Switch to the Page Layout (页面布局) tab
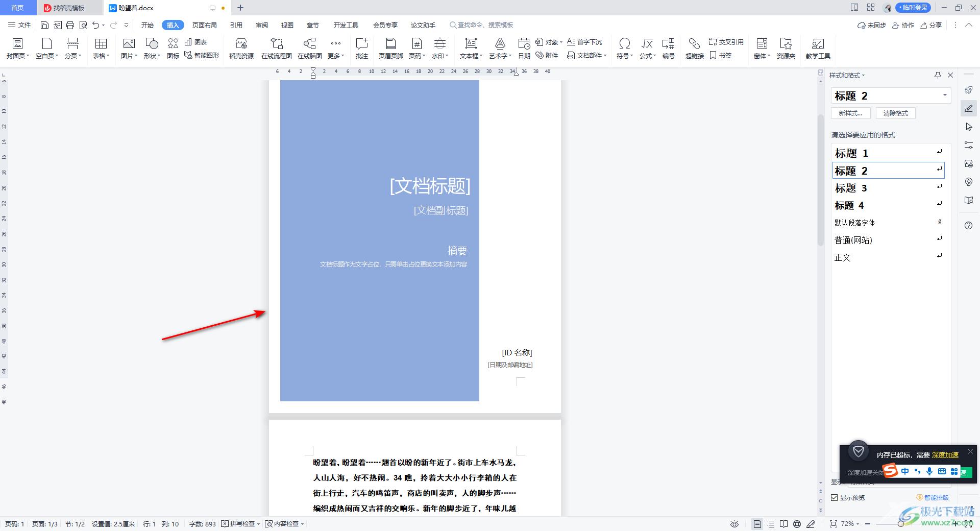This screenshot has width=980, height=531. pyautogui.click(x=204, y=25)
